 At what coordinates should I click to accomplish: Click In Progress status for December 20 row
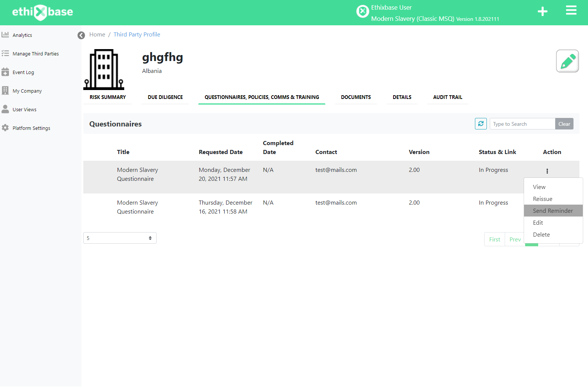tap(493, 170)
